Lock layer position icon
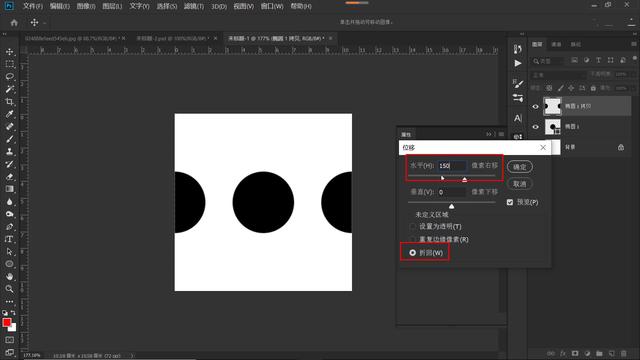The height and width of the screenshot is (360, 640). (x=571, y=88)
